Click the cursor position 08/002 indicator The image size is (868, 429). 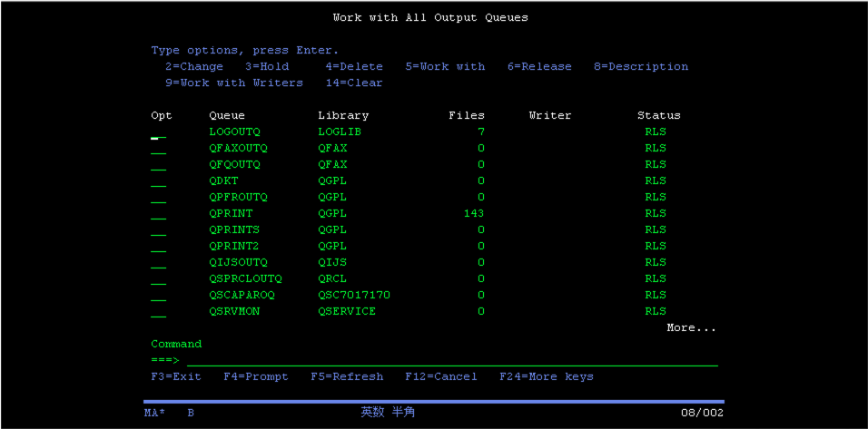[x=702, y=413]
